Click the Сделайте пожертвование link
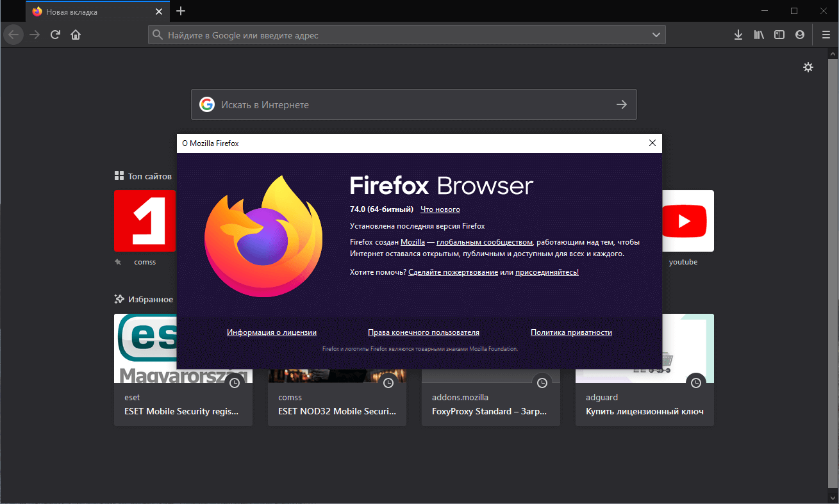The image size is (839, 504). pyautogui.click(x=453, y=272)
